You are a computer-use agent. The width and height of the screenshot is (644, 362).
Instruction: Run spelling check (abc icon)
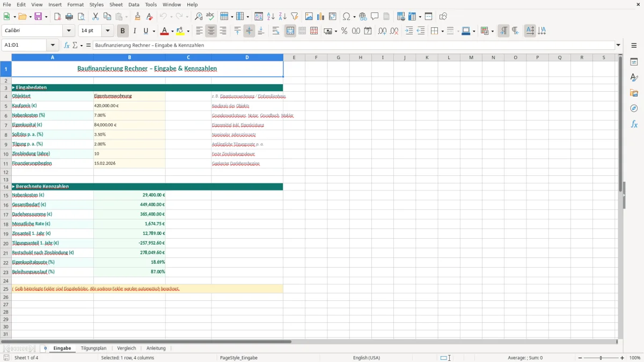(210, 17)
